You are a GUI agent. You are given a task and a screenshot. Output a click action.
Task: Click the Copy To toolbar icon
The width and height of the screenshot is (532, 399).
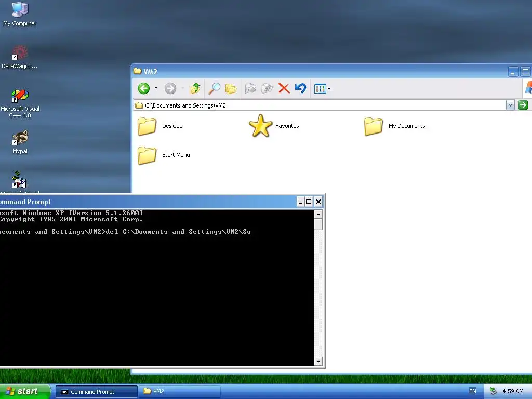click(x=267, y=88)
